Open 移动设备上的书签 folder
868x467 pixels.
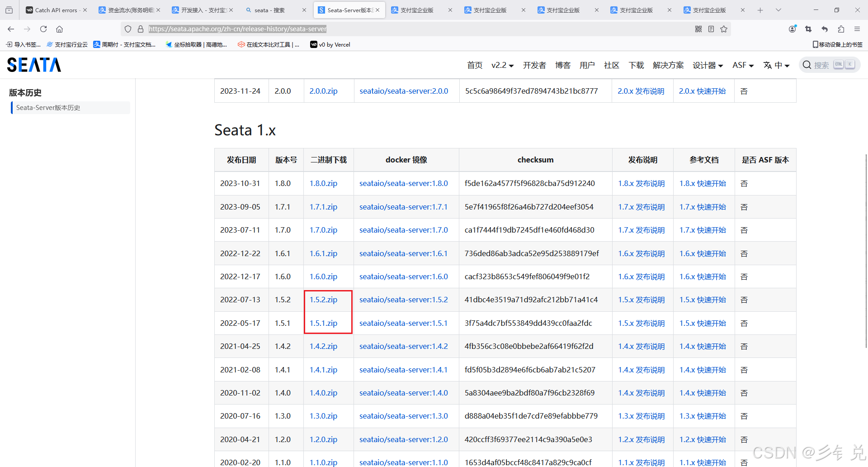click(x=837, y=44)
